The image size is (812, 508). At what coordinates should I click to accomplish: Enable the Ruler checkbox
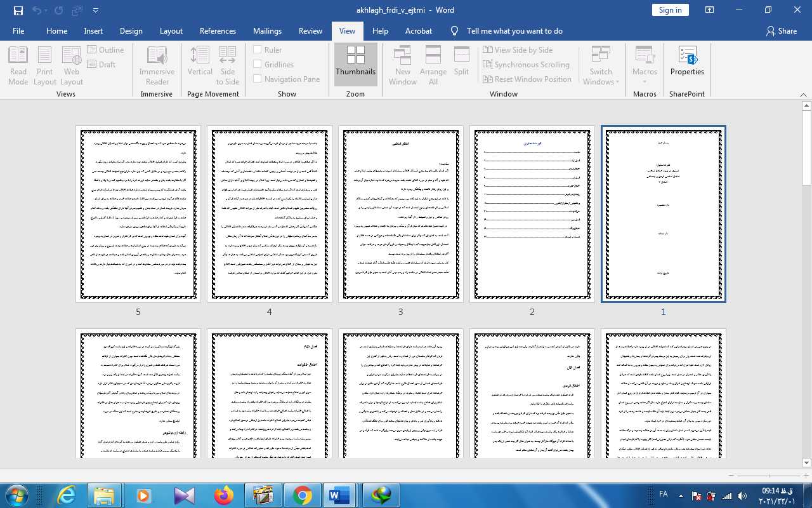[x=258, y=50]
